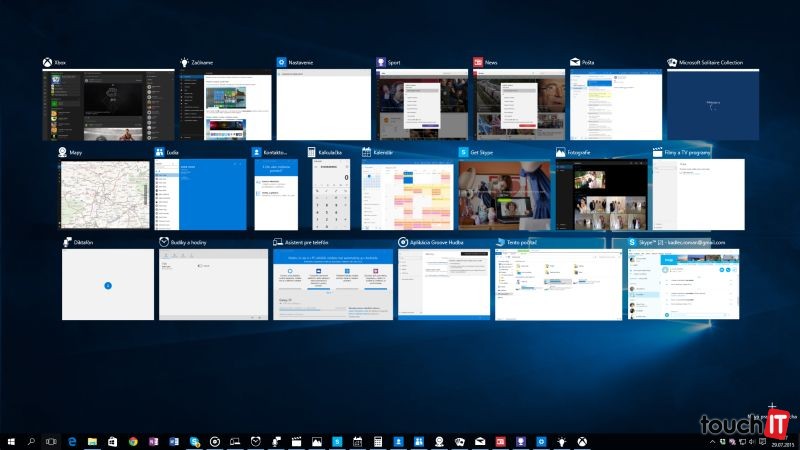
Task: Select the Mapy window preview
Action: [102, 195]
